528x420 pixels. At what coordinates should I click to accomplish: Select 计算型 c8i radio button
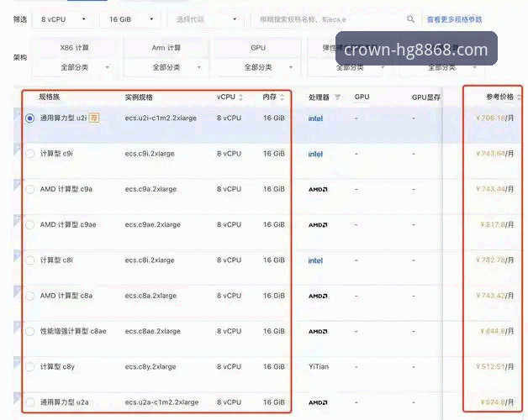[x=30, y=260]
